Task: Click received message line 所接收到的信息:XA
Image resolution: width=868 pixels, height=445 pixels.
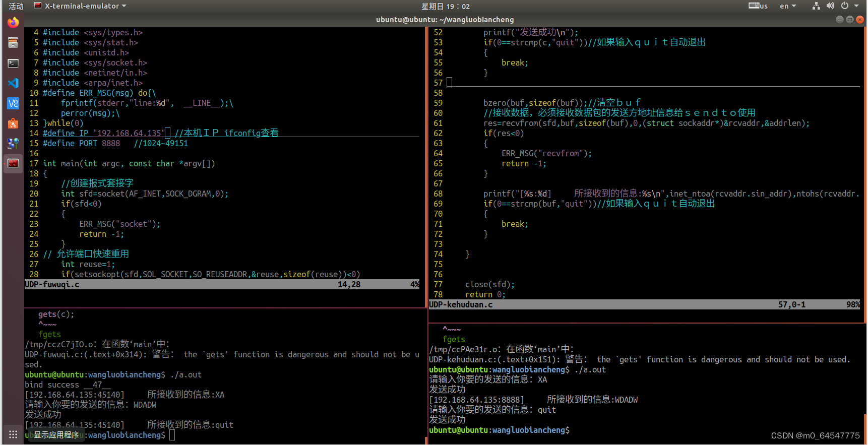Action: point(125,395)
